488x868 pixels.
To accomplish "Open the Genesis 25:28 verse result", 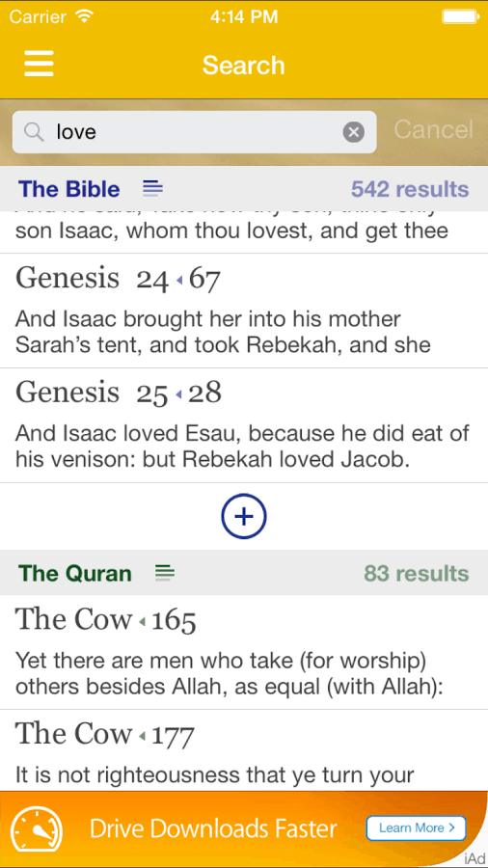I will tap(244, 425).
